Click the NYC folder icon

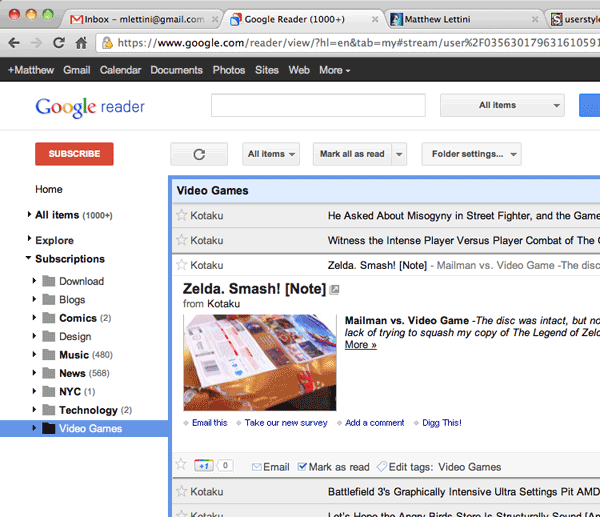point(49,391)
